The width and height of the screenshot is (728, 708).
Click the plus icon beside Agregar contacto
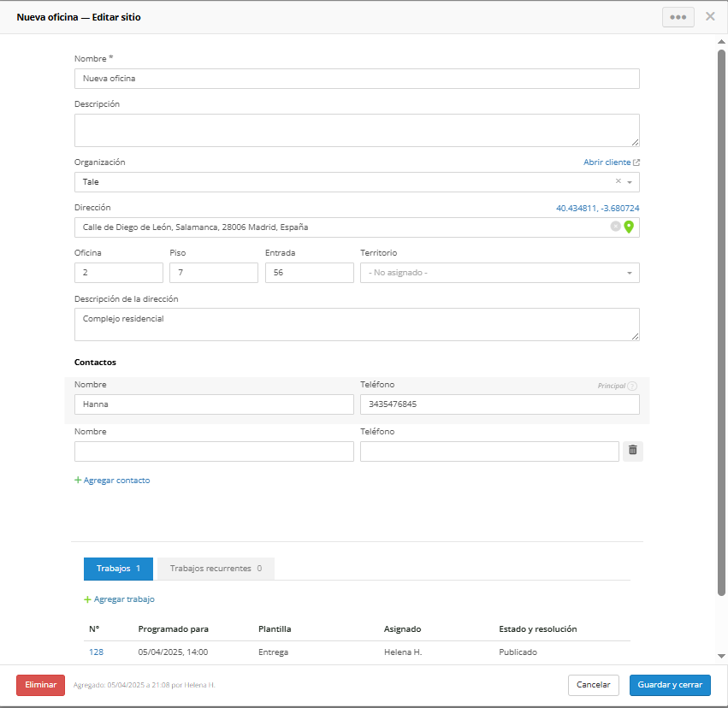[x=78, y=481]
